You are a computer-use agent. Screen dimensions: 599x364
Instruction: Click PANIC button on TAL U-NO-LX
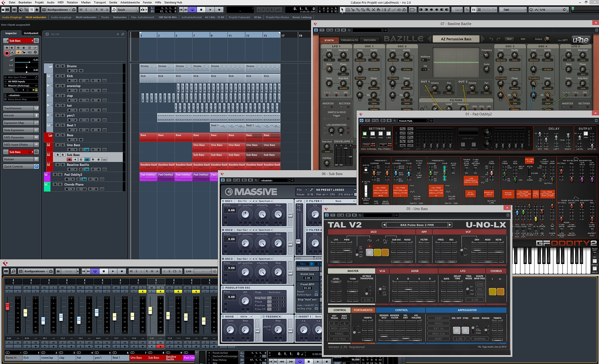pyautogui.click(x=339, y=333)
